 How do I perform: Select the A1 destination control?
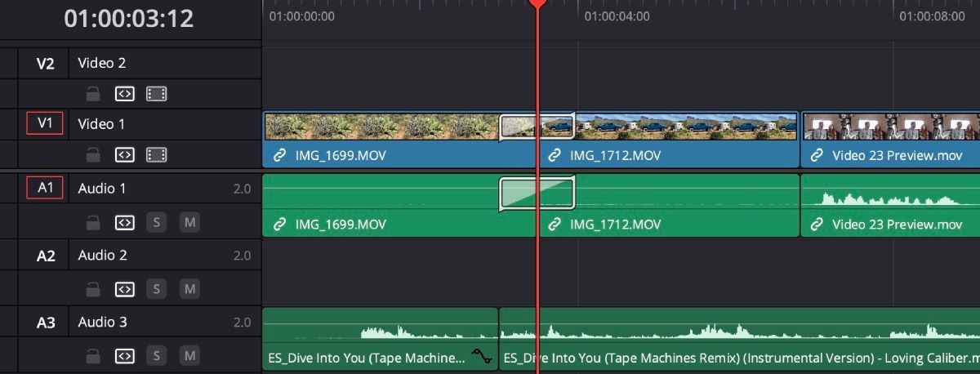pos(45,188)
